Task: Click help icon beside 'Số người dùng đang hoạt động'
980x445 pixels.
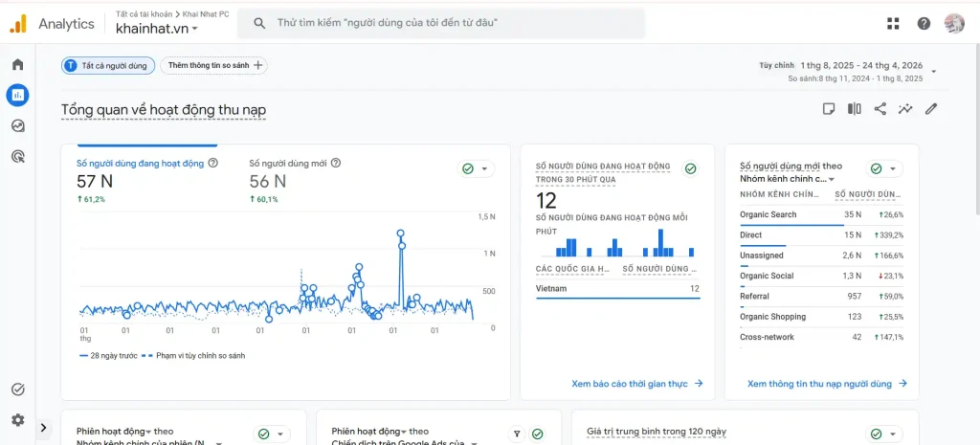Action: click(212, 163)
